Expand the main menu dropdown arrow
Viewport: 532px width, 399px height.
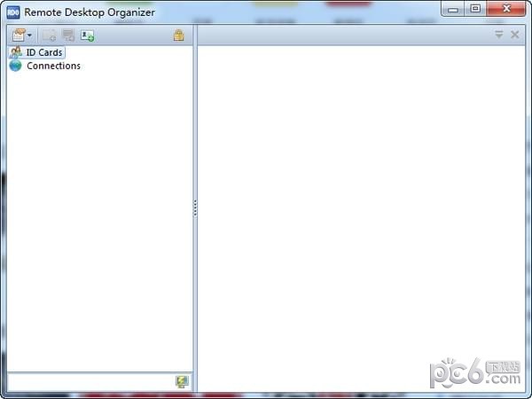tap(30, 35)
